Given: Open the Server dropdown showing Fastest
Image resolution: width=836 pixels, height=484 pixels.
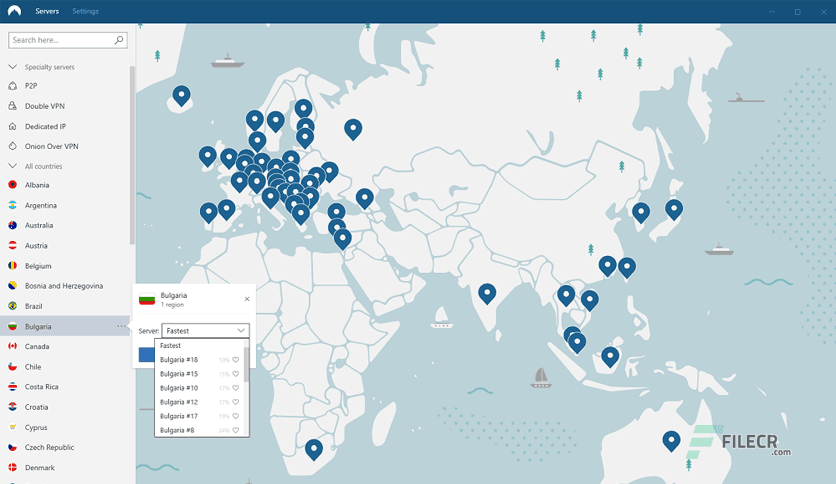Looking at the screenshot, I should click(205, 330).
